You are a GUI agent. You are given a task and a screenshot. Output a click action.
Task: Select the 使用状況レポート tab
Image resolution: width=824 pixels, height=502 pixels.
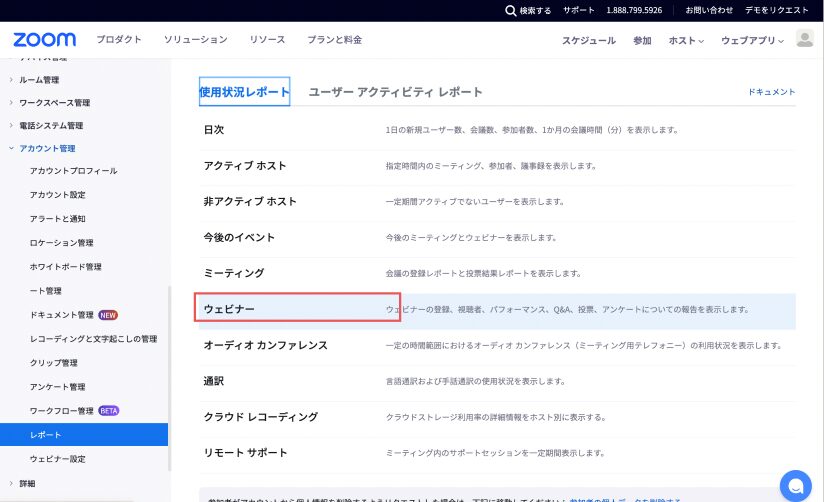pyautogui.click(x=244, y=92)
